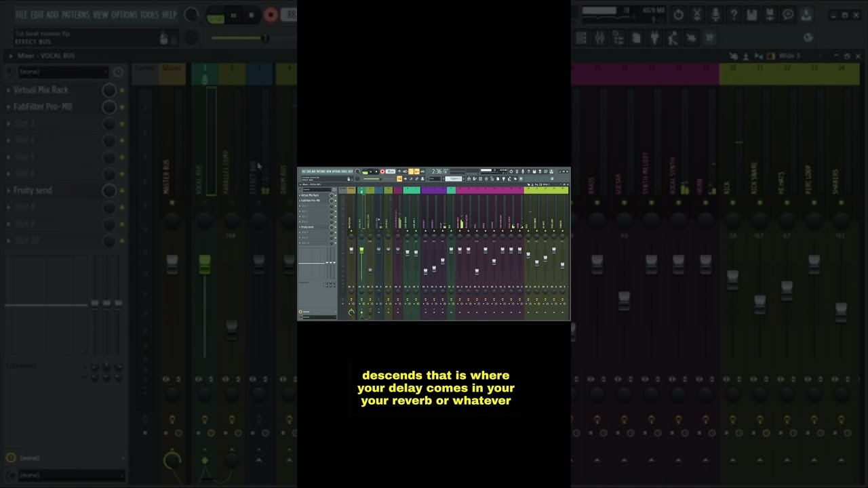Click the question mark help icon

tap(528, 171)
